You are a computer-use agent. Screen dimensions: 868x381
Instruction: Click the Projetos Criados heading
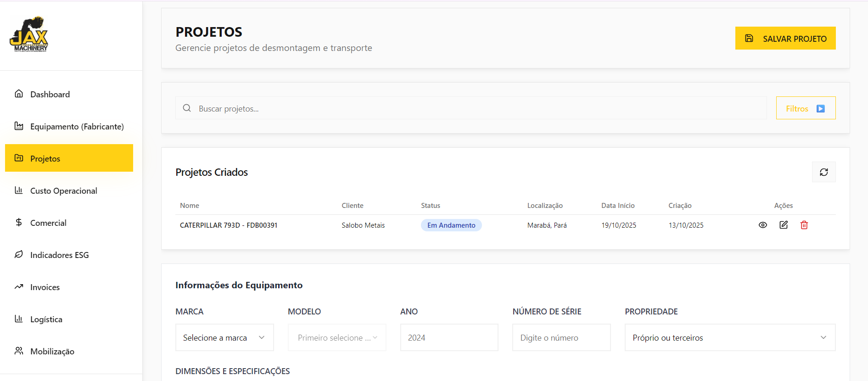click(212, 172)
